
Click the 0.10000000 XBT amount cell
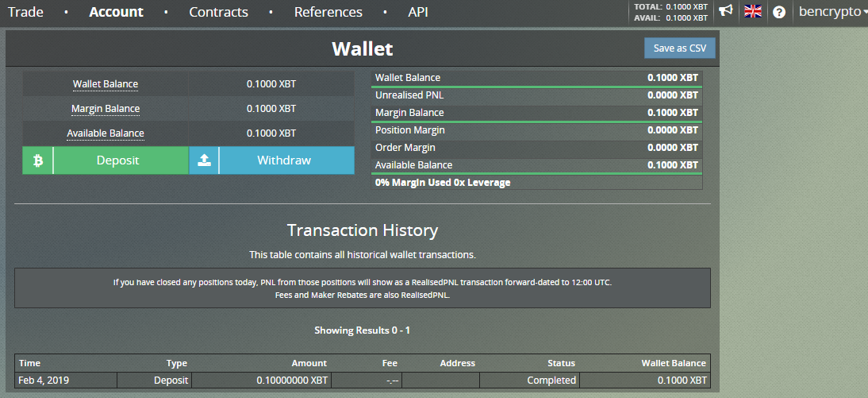click(261, 381)
